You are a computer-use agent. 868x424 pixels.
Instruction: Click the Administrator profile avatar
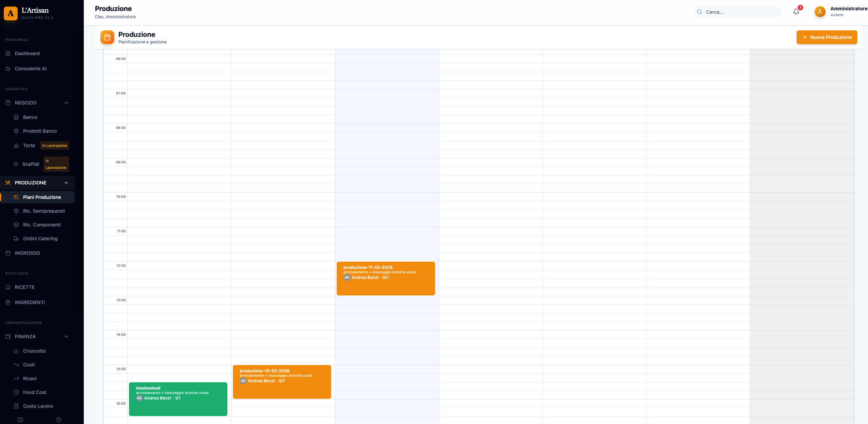[x=820, y=12]
